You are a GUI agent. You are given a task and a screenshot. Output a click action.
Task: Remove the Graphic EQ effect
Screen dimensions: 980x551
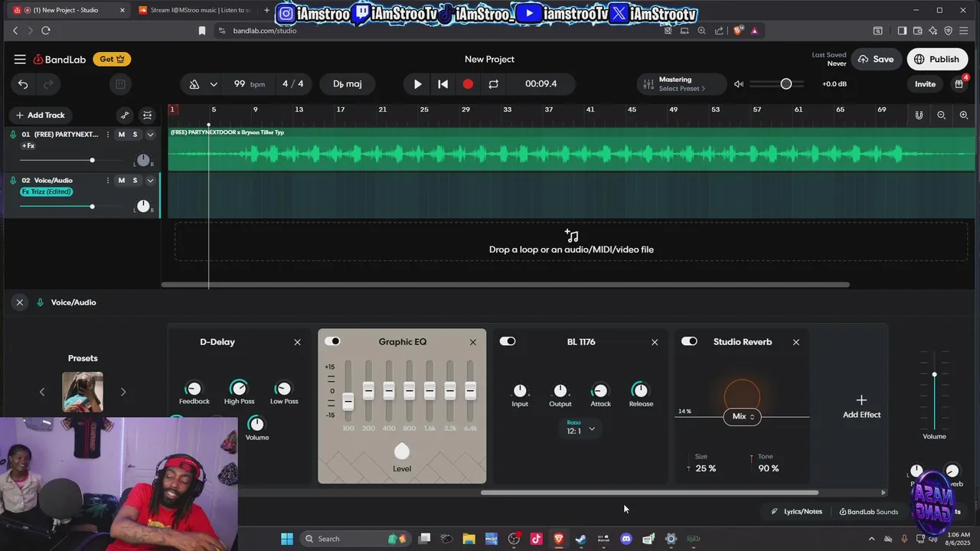coord(472,342)
